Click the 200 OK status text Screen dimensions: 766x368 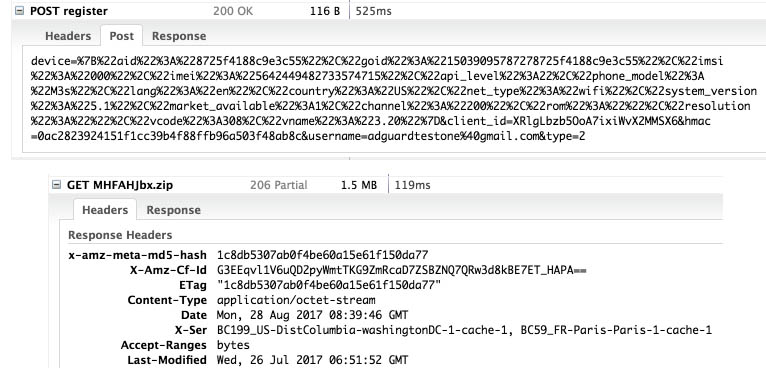click(233, 11)
